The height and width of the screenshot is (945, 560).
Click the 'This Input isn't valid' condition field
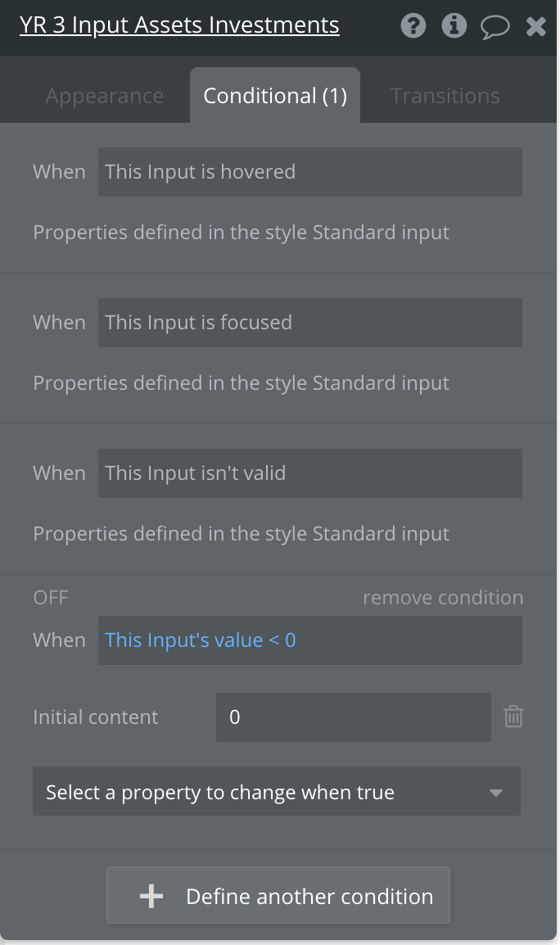[x=310, y=473]
